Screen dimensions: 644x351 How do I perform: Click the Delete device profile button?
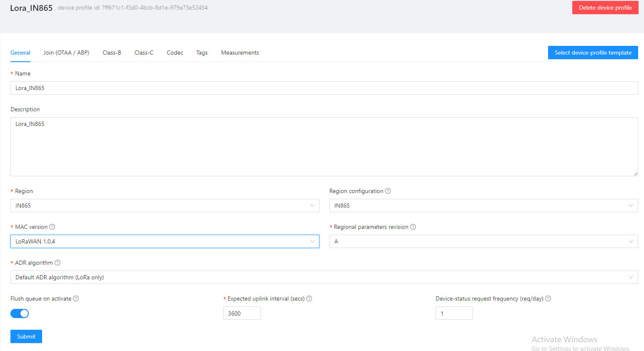point(605,8)
